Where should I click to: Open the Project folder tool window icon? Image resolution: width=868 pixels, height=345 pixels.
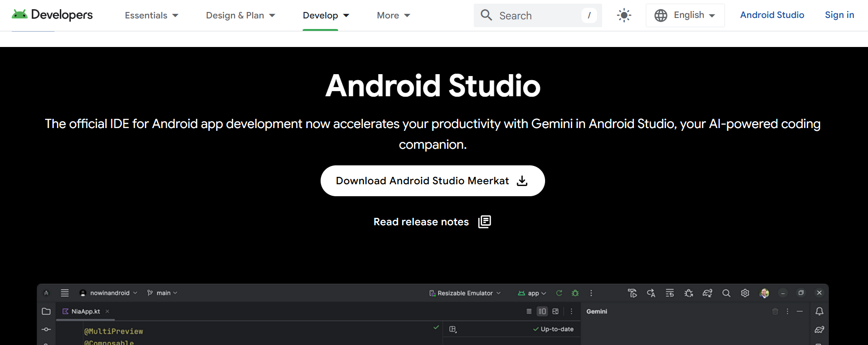pyautogui.click(x=46, y=311)
